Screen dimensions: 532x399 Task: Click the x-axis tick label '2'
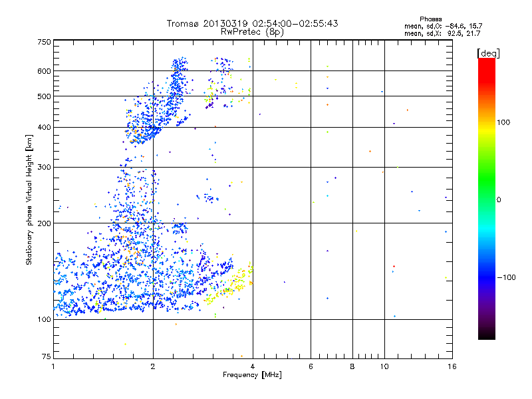click(153, 366)
